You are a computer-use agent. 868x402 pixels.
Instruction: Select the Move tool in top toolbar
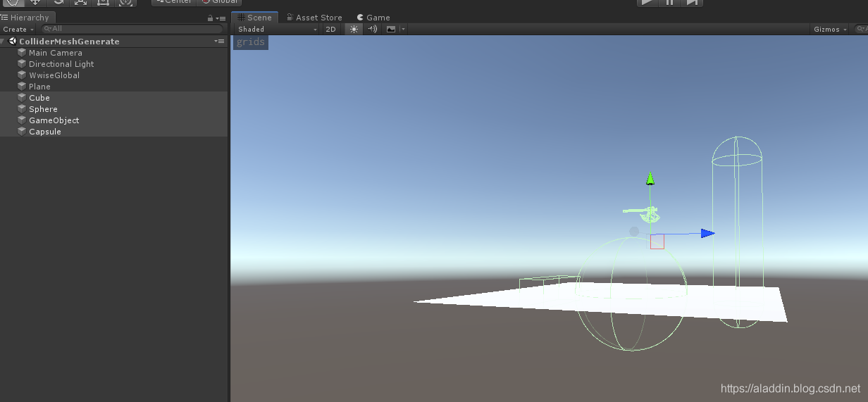[35, 2]
